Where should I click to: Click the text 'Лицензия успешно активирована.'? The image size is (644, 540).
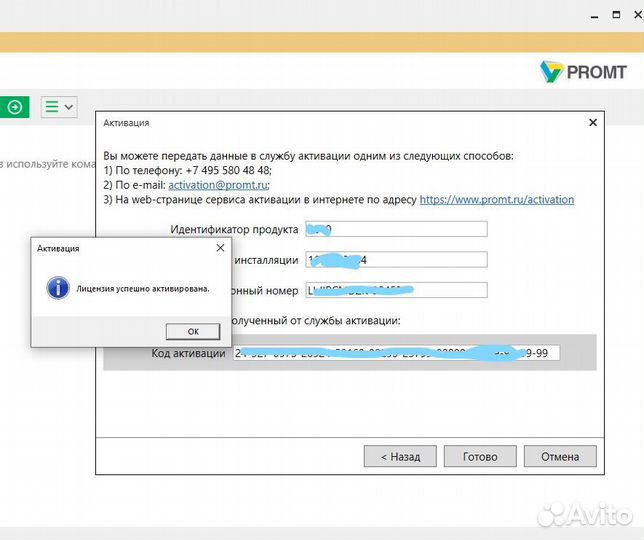point(143,289)
